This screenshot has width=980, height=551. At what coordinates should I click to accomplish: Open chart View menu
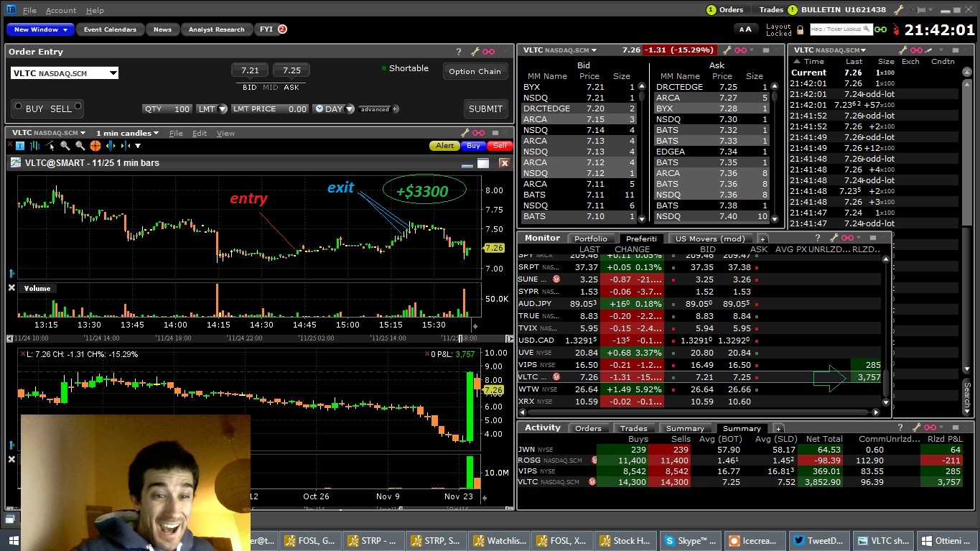[x=225, y=133]
